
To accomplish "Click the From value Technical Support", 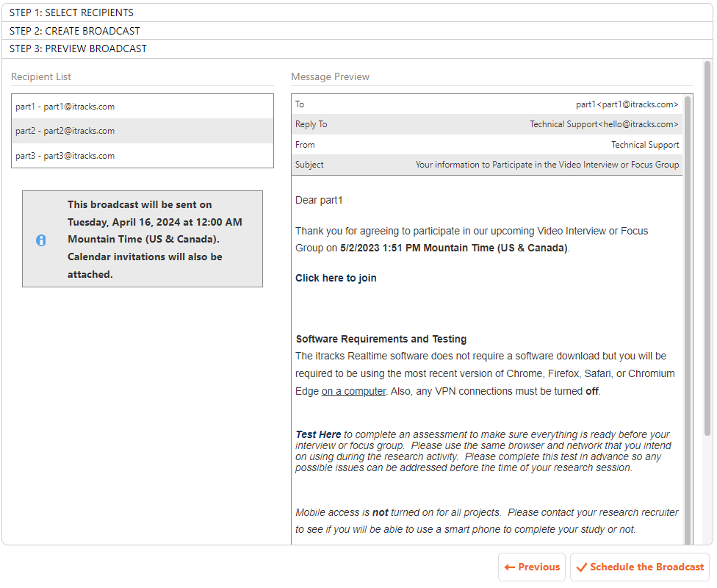I will click(645, 145).
